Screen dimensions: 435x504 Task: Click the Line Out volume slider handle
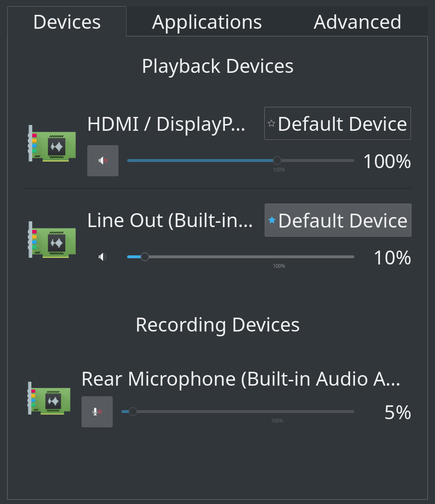pyautogui.click(x=145, y=257)
